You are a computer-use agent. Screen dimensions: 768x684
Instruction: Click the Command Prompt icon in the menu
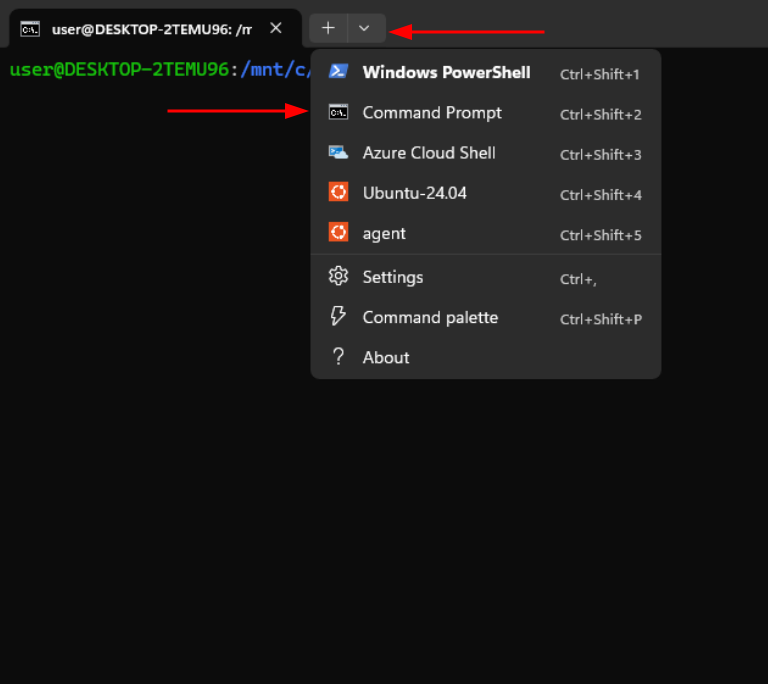[338, 112]
